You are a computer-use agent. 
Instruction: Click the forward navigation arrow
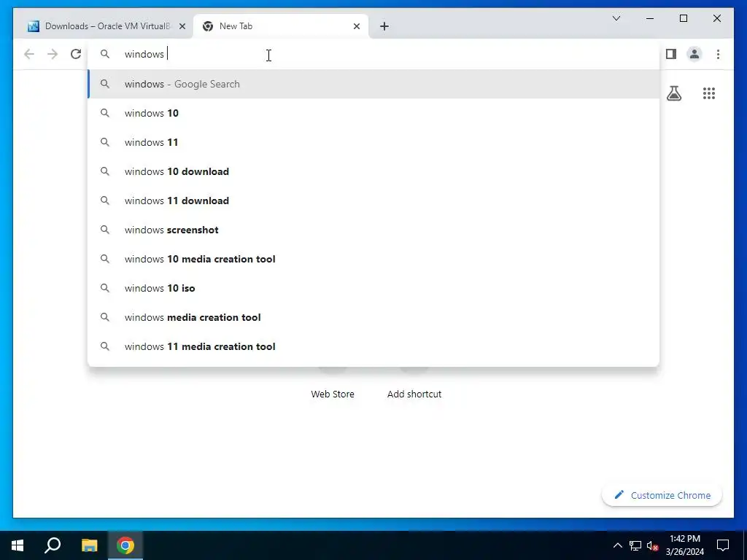click(53, 54)
